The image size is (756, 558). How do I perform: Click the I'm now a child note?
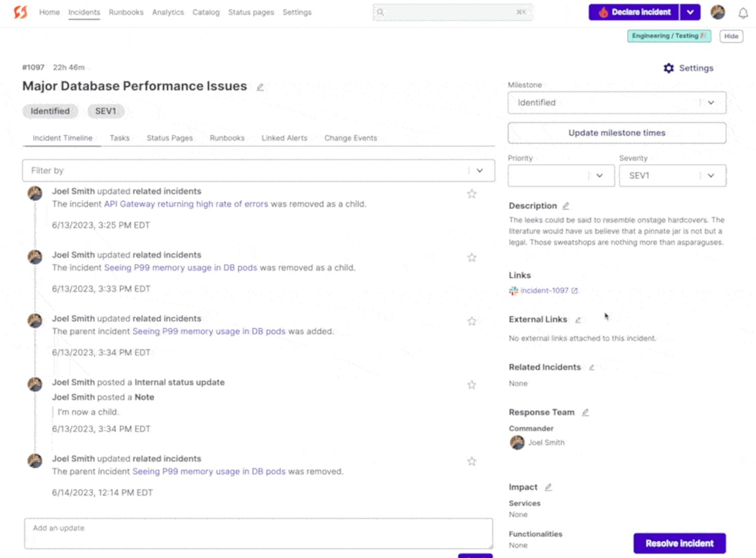(x=88, y=412)
